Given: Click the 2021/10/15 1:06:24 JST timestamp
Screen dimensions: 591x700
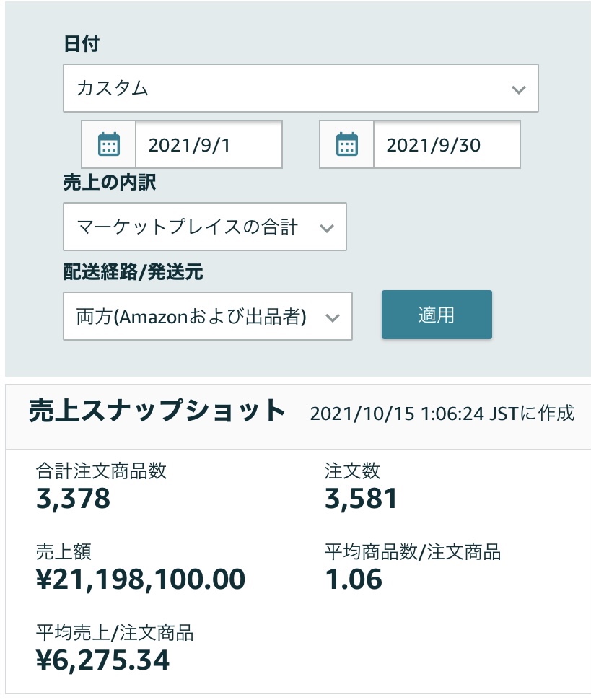Looking at the screenshot, I should point(442,414).
